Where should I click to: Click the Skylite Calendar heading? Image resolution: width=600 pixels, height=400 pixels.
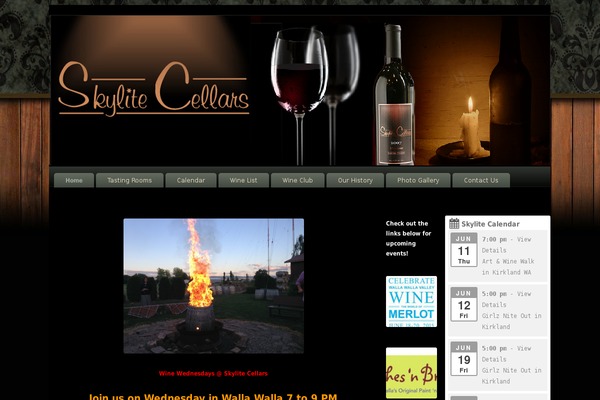tap(490, 224)
